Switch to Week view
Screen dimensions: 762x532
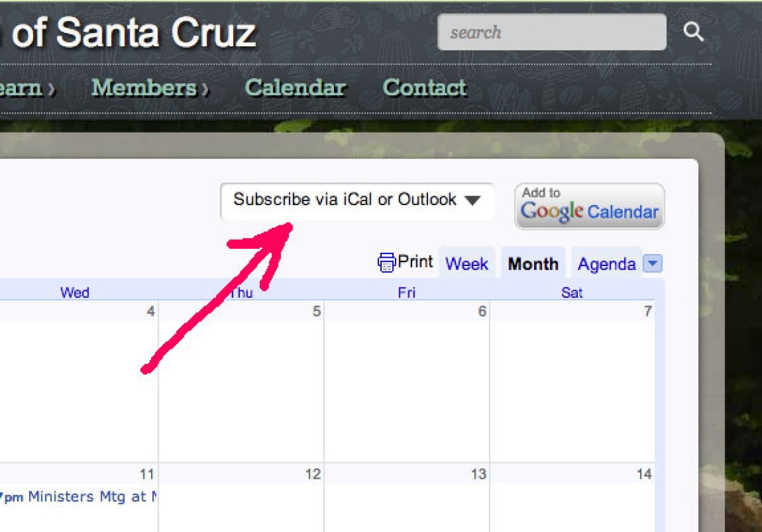[467, 264]
